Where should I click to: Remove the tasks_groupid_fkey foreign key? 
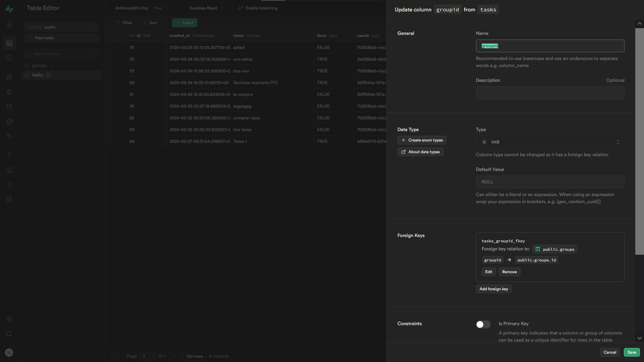pyautogui.click(x=509, y=272)
